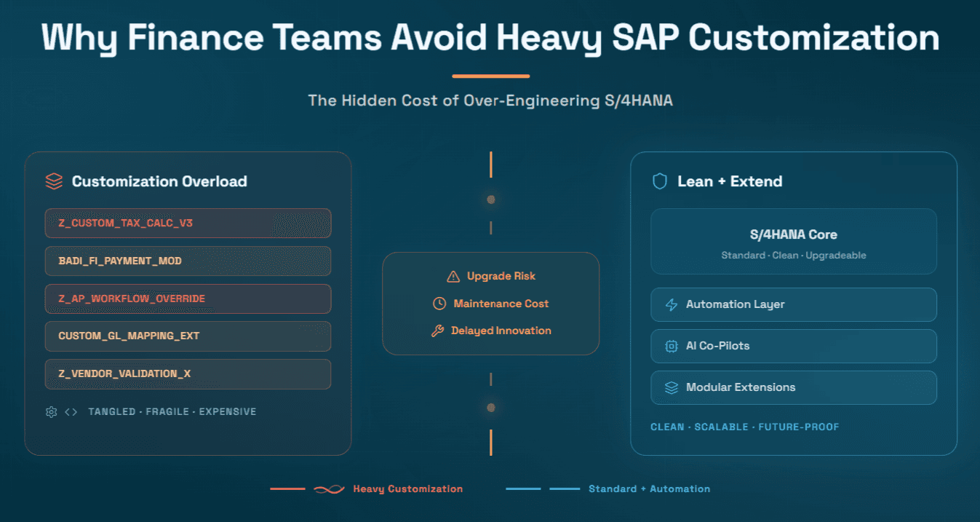980x522 pixels.
Task: Click the tangled line legend icon
Action: coord(329,489)
